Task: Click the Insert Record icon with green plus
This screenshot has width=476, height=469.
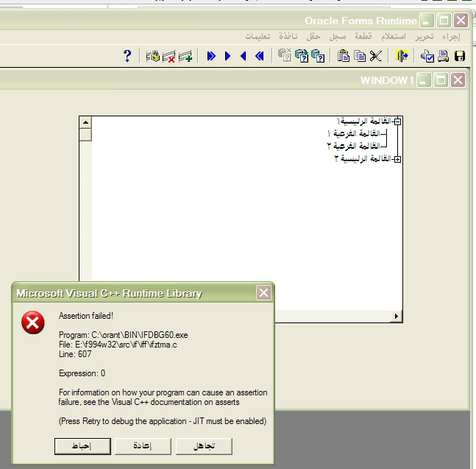Action: [x=185, y=56]
